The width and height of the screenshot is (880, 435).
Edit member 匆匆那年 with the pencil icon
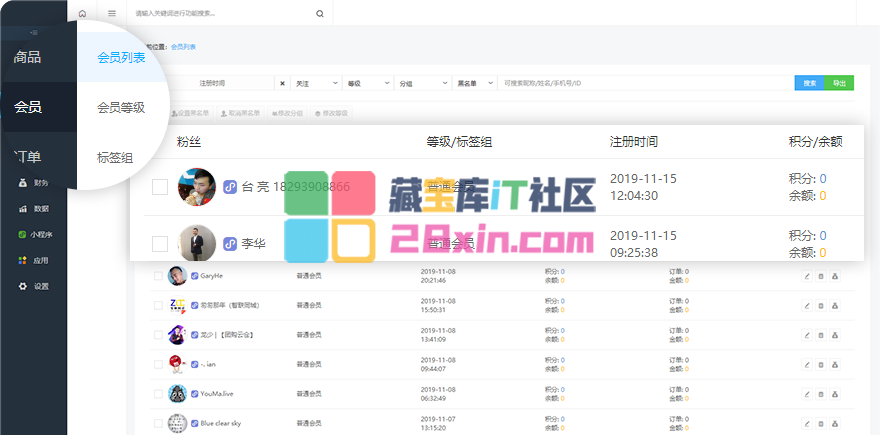[x=807, y=305]
